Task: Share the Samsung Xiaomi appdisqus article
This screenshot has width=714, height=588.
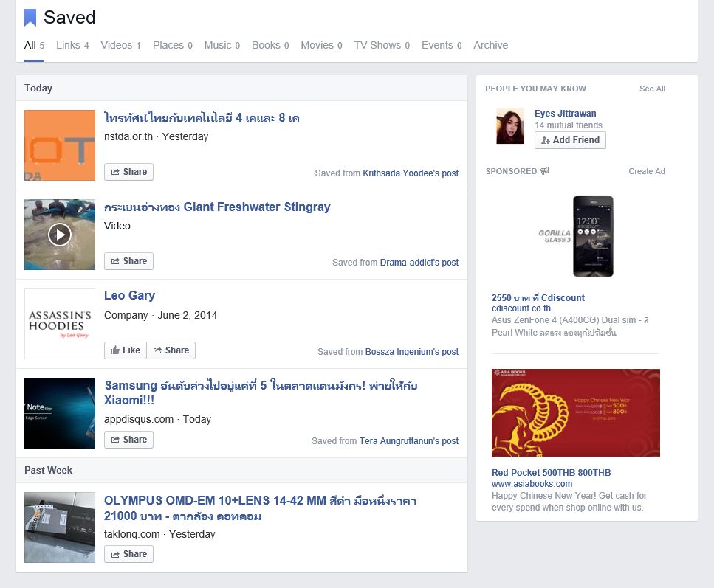Action: [x=129, y=439]
